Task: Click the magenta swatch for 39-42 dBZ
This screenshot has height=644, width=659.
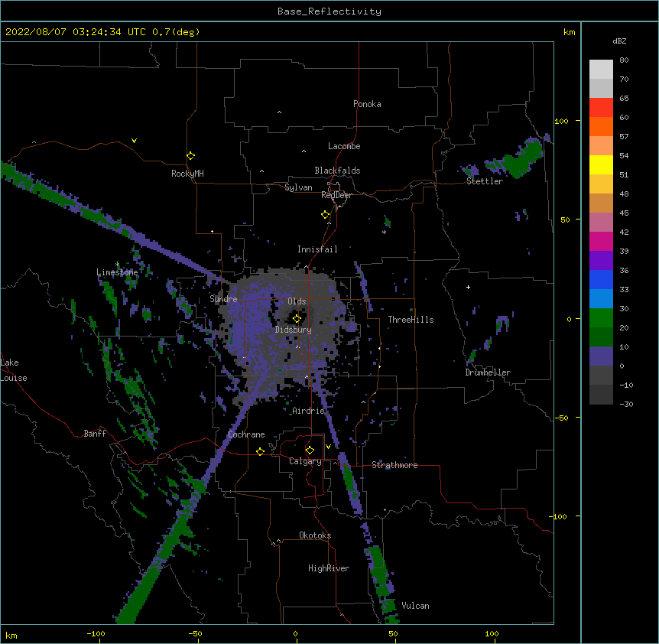Action: coord(601,241)
